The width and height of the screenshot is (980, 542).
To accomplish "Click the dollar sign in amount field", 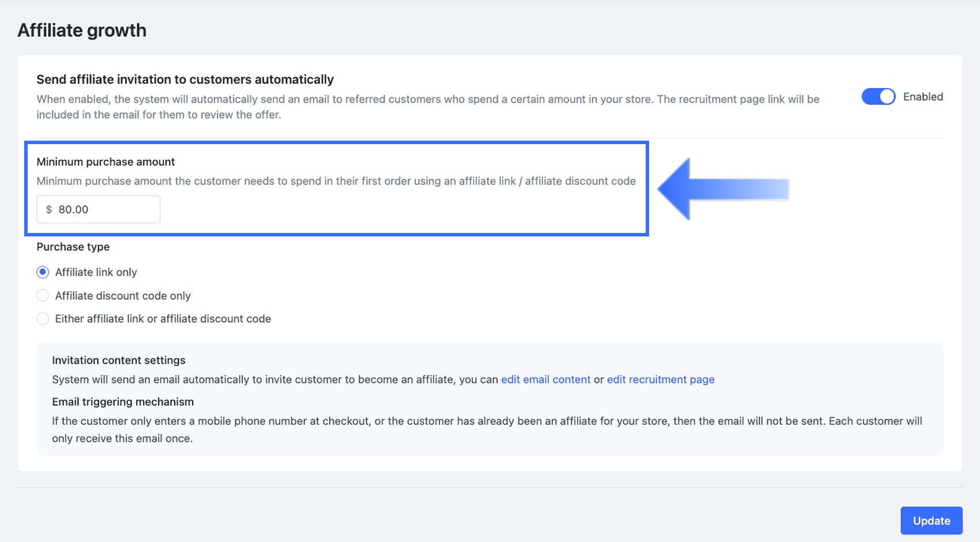I will (x=49, y=209).
